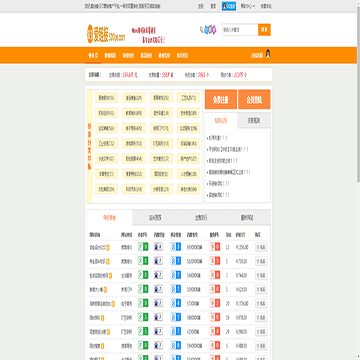Click the Sogou paw badge in first table row
This screenshot has height=360, width=360.
pyautogui.click(x=158, y=247)
